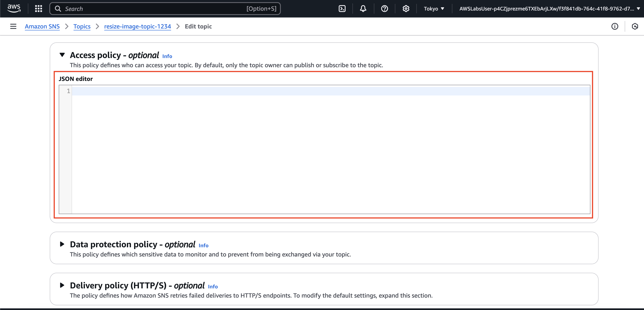644x310 pixels.
Task: Open the hexagon tools panel icon
Action: [635, 27]
